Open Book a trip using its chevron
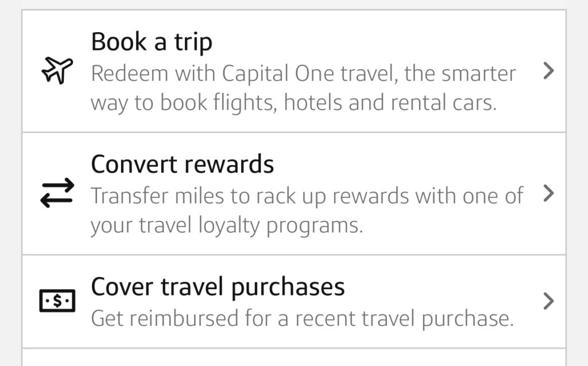 click(x=549, y=71)
